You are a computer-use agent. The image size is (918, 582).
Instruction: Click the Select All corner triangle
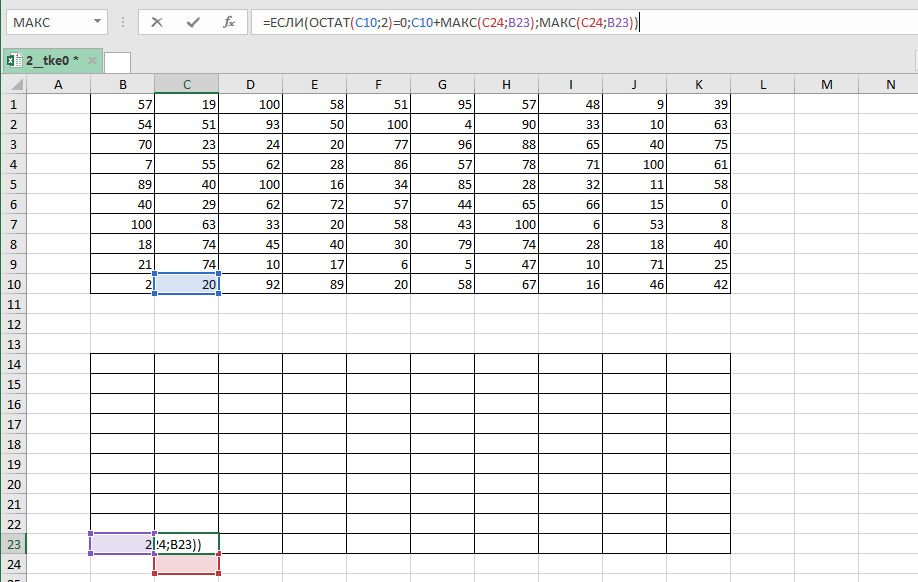coord(13,85)
